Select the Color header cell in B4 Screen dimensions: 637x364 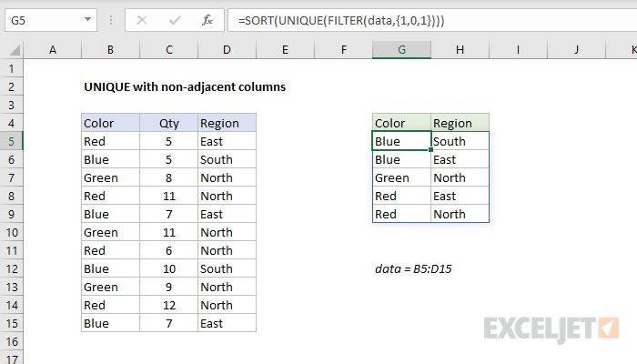(x=110, y=123)
